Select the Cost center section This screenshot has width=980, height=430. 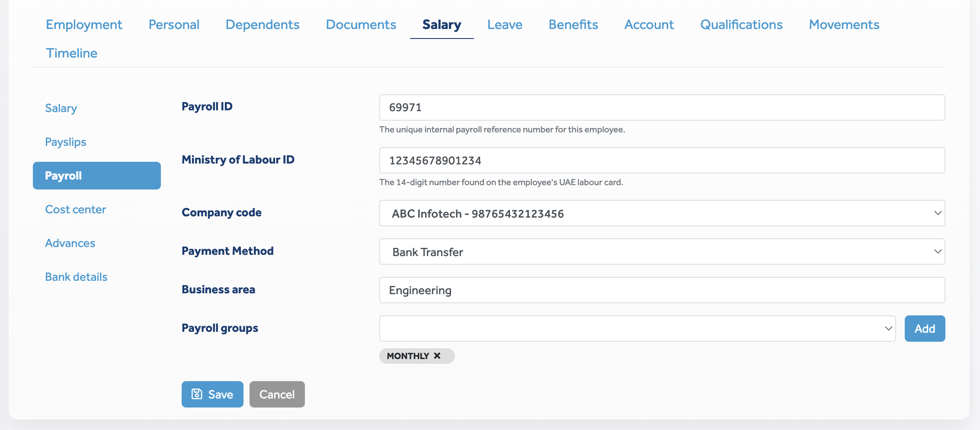pos(75,209)
